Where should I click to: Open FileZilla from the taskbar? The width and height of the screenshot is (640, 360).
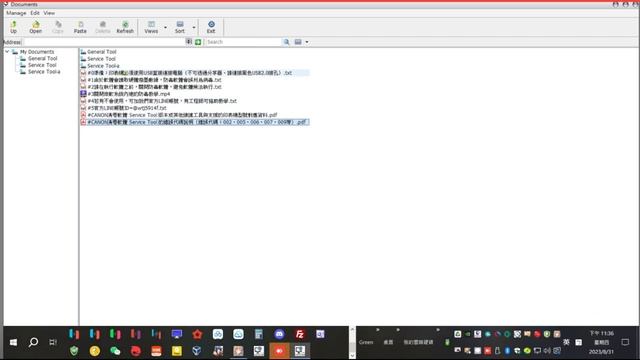(x=300, y=334)
